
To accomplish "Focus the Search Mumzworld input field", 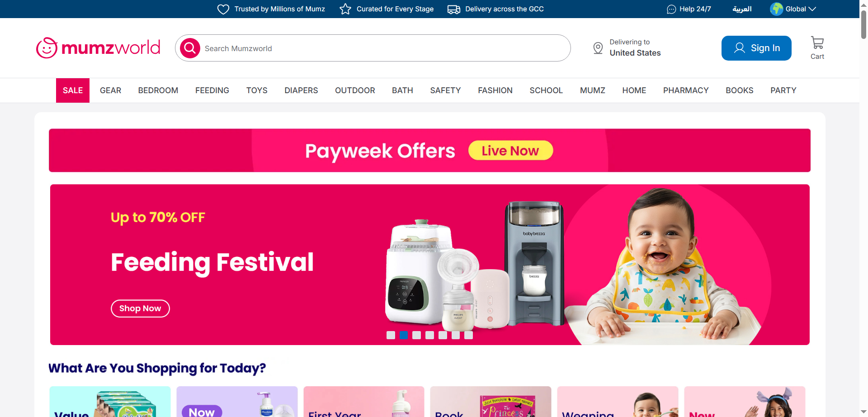I will pyautogui.click(x=384, y=48).
